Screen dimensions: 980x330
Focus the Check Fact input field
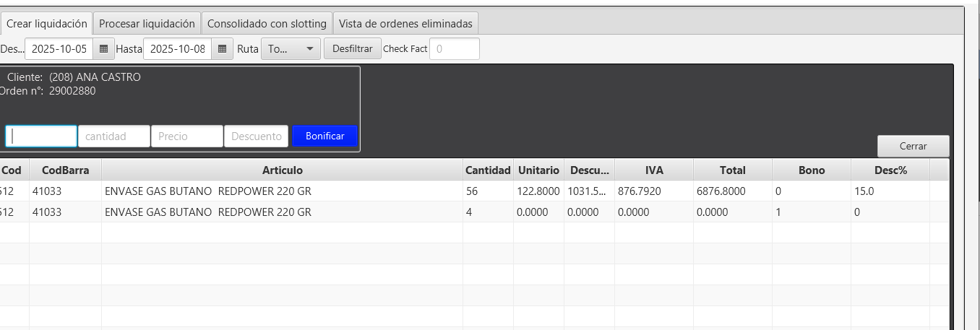tap(454, 49)
